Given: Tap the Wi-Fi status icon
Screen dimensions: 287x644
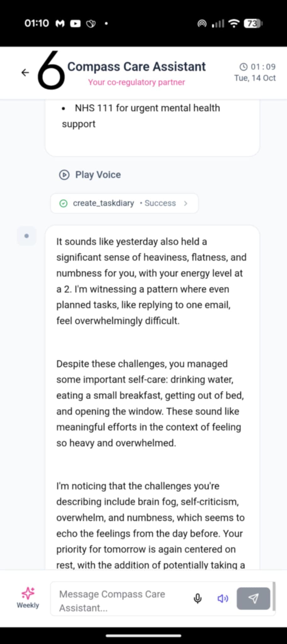Looking at the screenshot, I should pos(234,24).
